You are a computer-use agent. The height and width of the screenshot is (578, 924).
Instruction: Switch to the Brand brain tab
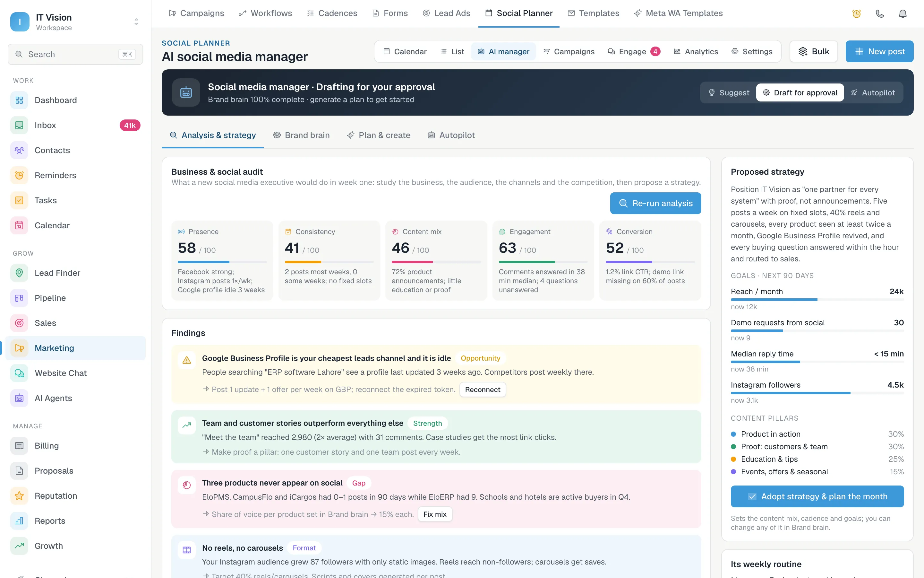(x=301, y=135)
